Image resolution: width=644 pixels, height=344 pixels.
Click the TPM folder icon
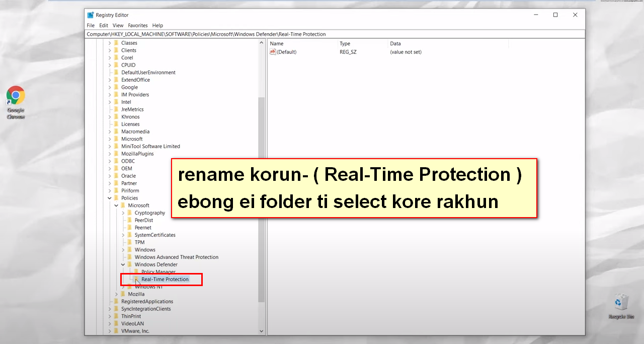click(130, 242)
